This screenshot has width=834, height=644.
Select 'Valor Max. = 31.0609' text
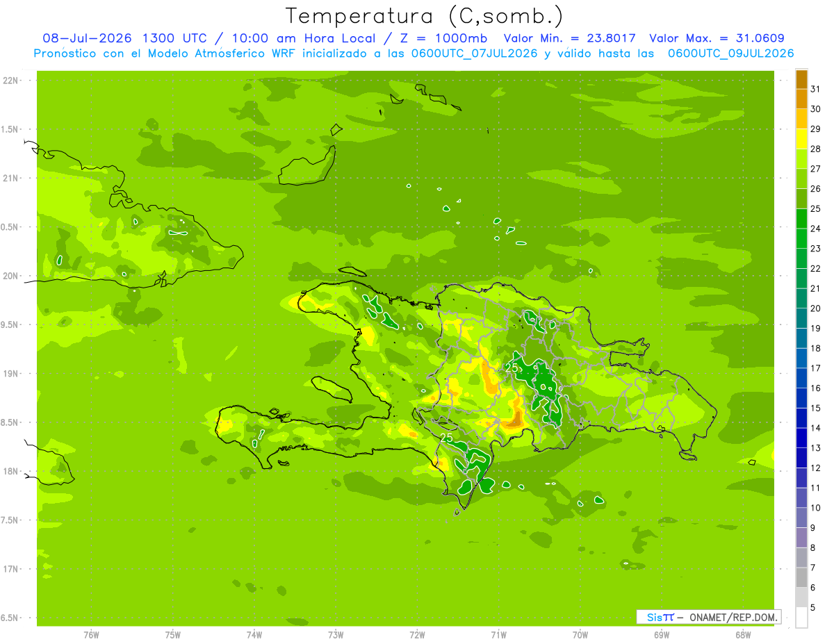717,38
